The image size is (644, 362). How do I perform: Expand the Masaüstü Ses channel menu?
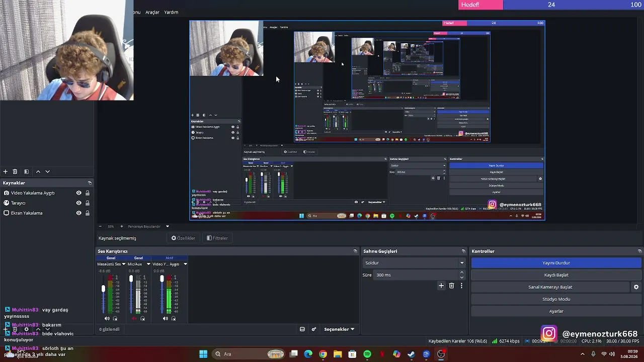[x=124, y=264]
